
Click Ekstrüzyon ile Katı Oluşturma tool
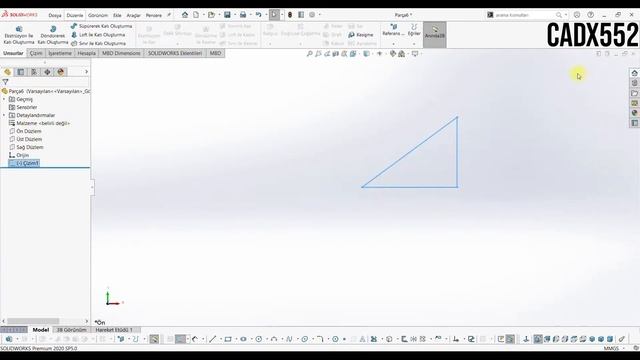click(x=19, y=35)
